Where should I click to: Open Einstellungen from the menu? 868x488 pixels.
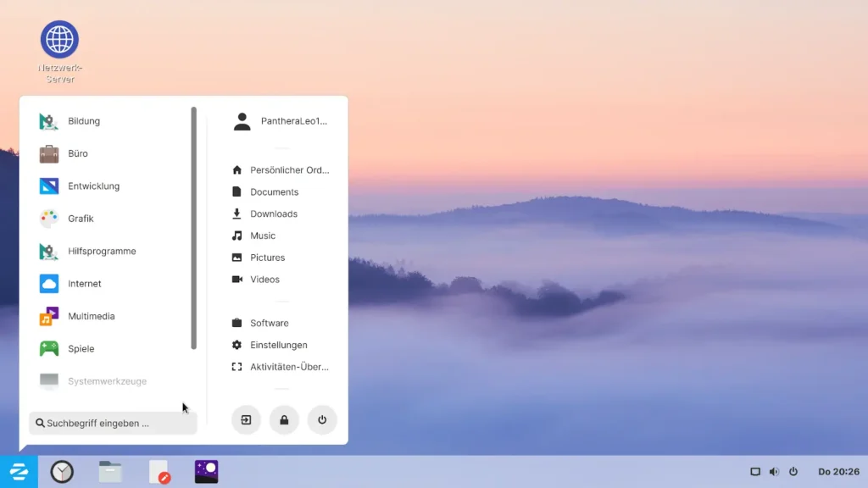point(278,346)
